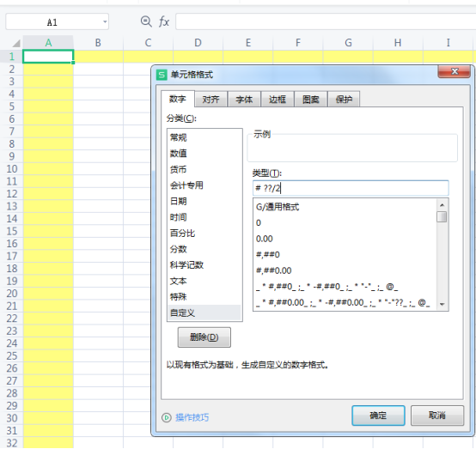Viewport: 476px width, 449px height.
Task: Switch to the 图案 tab
Action: coord(310,100)
